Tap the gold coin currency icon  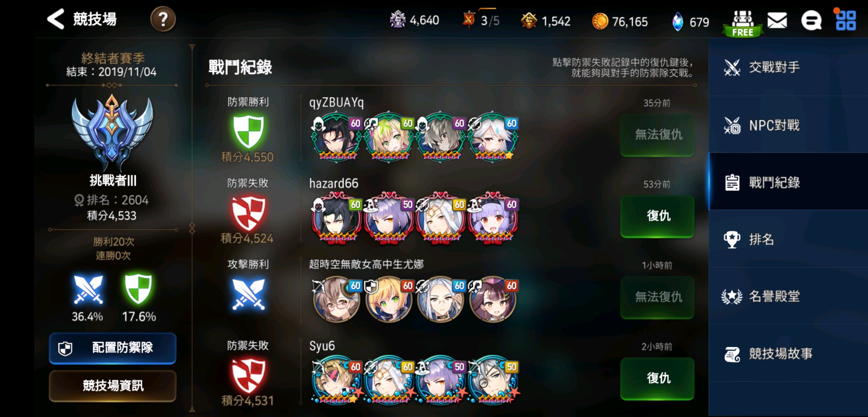[600, 21]
